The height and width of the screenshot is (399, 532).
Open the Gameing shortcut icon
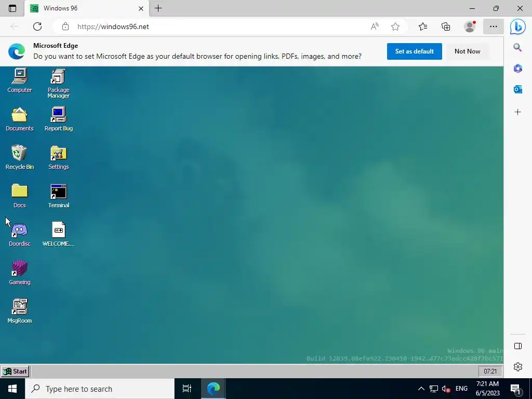tap(19, 272)
